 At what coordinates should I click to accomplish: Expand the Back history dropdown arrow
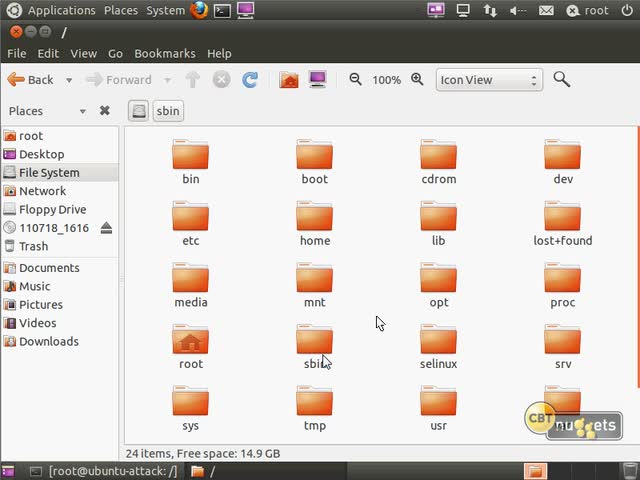click(x=69, y=80)
